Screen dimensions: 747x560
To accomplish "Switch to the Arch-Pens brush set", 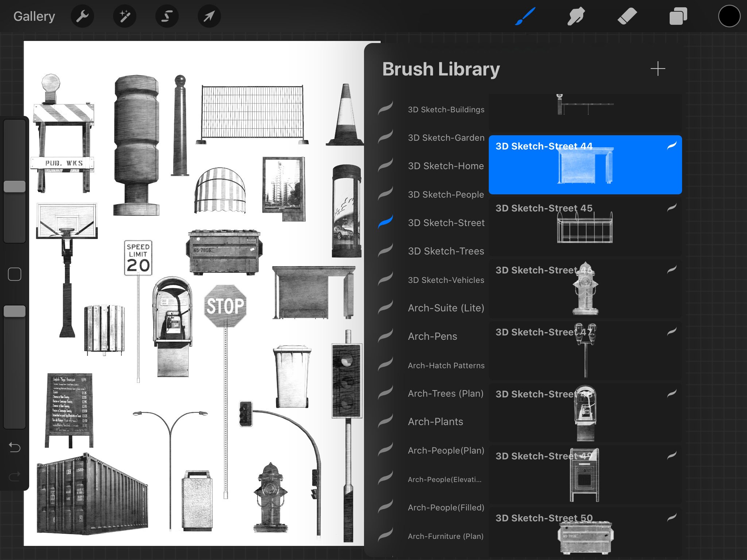I will tap(432, 336).
